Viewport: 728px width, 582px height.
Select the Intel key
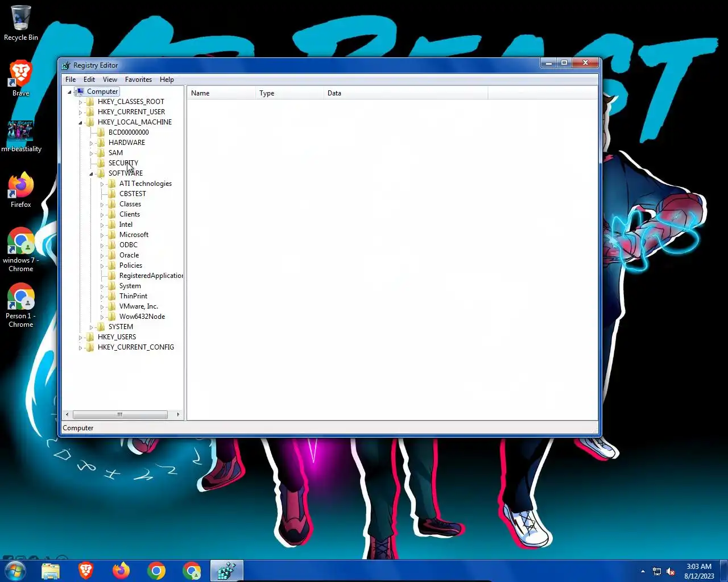(x=126, y=225)
